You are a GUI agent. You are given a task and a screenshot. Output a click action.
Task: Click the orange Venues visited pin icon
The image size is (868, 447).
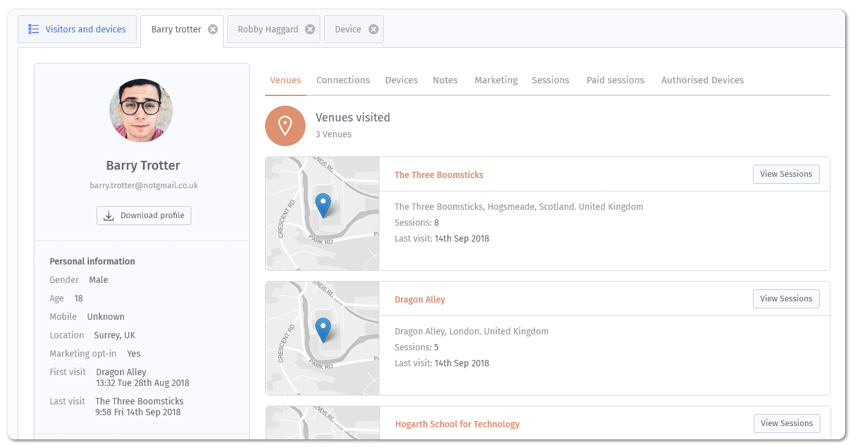tap(285, 126)
